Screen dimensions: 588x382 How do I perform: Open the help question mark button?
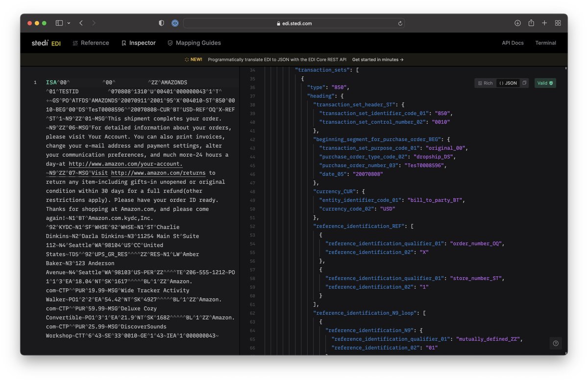click(555, 343)
